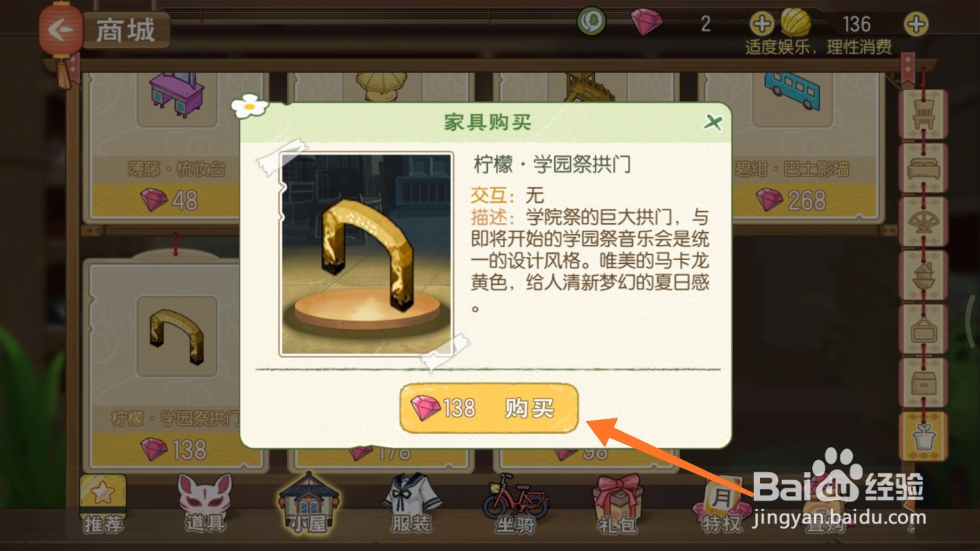
Task: Close the 家具购买 dialog
Action: click(x=712, y=122)
